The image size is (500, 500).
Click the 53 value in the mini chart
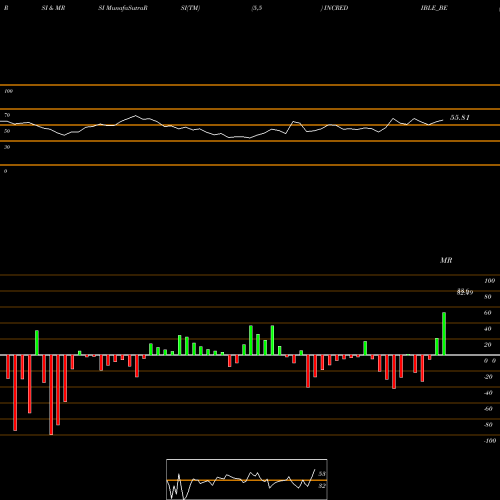coord(322,474)
